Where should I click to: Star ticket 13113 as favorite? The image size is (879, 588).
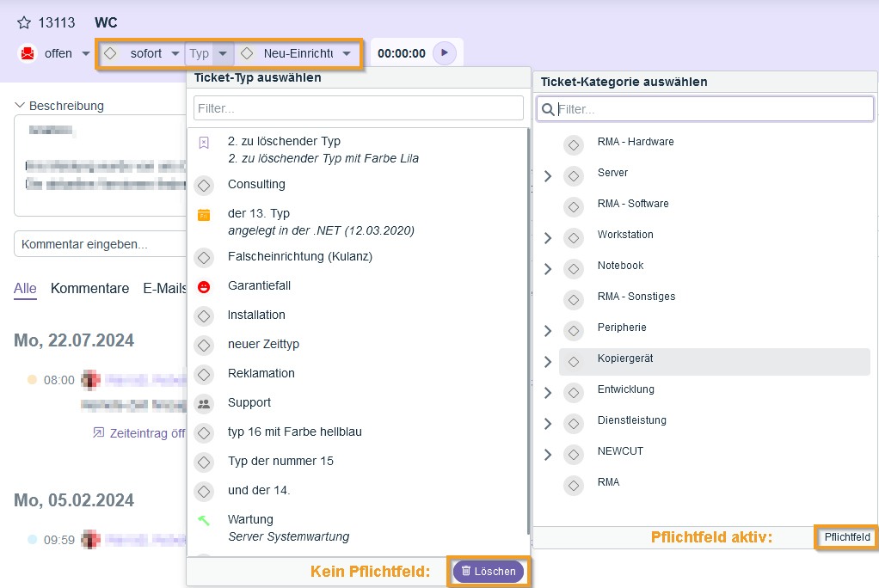tap(24, 23)
